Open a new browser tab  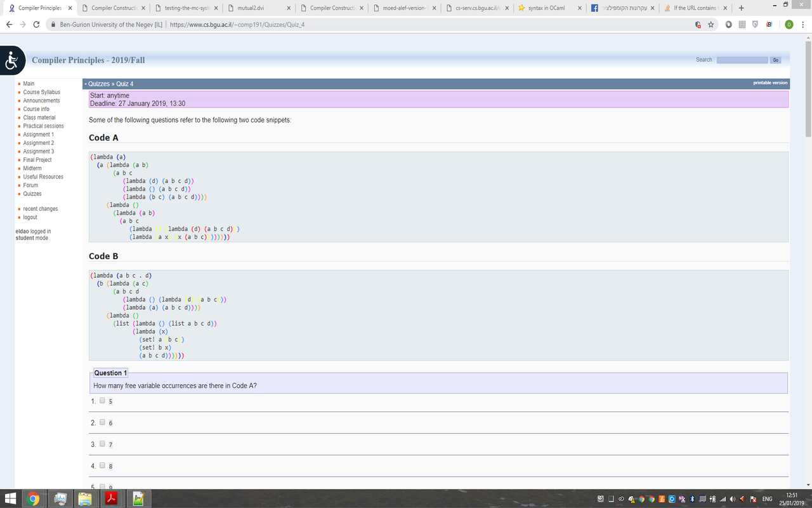point(741,8)
